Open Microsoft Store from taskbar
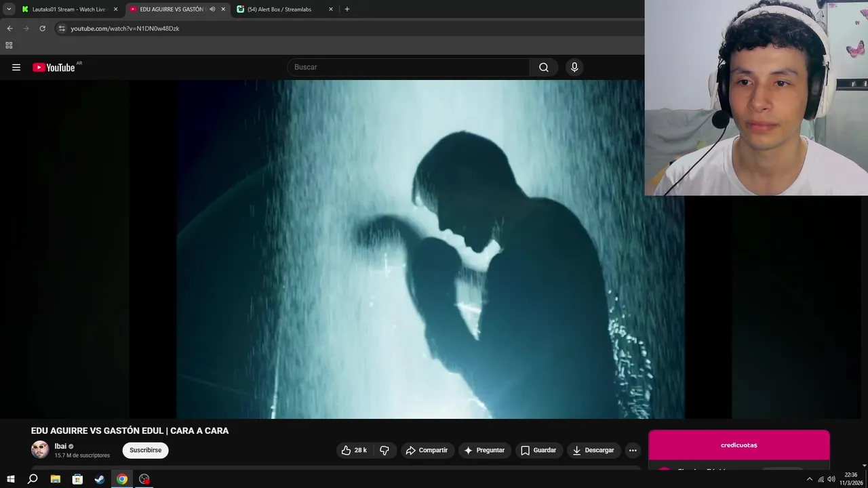Viewport: 868px width, 488px height. pos(77,479)
